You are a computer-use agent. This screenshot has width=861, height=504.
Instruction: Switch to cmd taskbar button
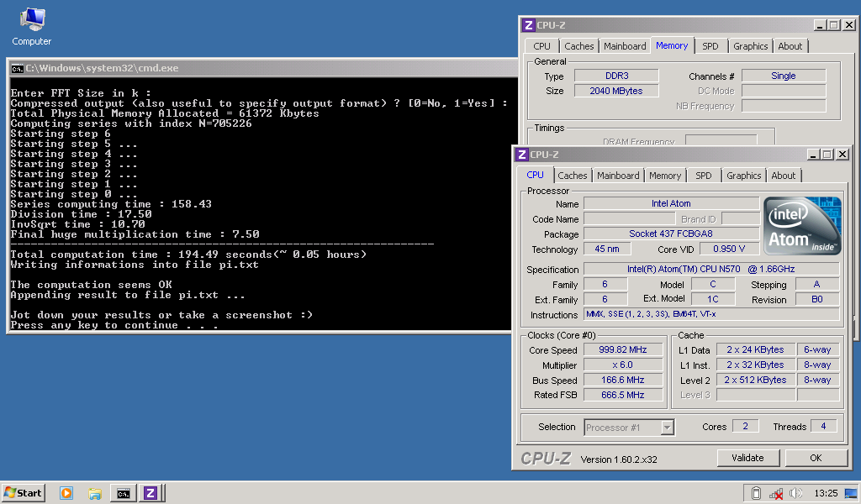123,493
